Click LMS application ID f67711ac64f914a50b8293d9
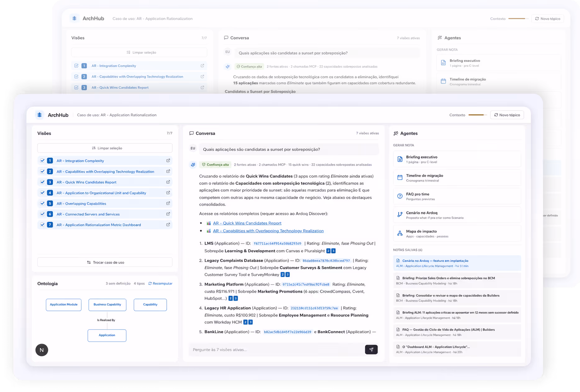580x392 pixels. (277, 244)
